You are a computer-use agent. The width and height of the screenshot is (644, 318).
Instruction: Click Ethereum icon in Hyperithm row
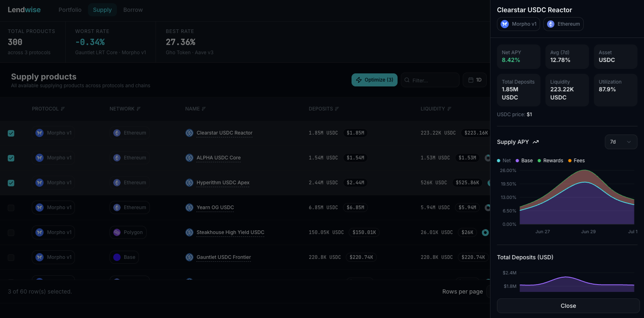pyautogui.click(x=117, y=183)
